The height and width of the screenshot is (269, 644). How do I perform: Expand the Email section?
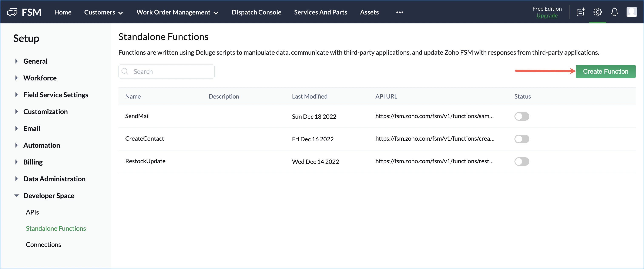pyautogui.click(x=17, y=128)
